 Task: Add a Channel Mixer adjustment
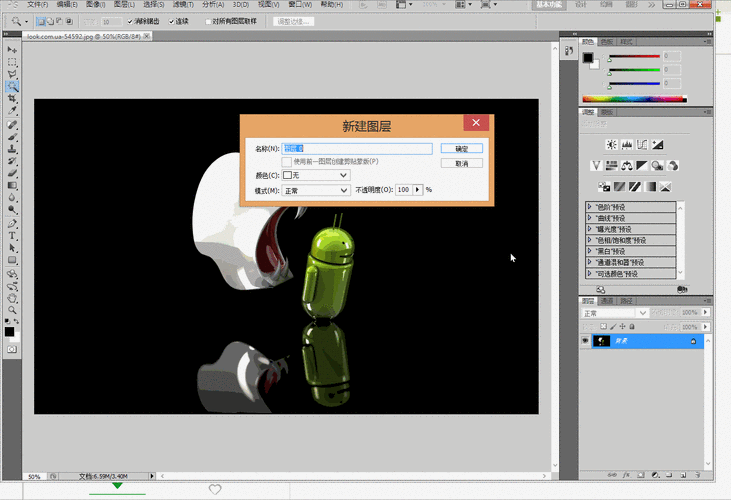673,166
